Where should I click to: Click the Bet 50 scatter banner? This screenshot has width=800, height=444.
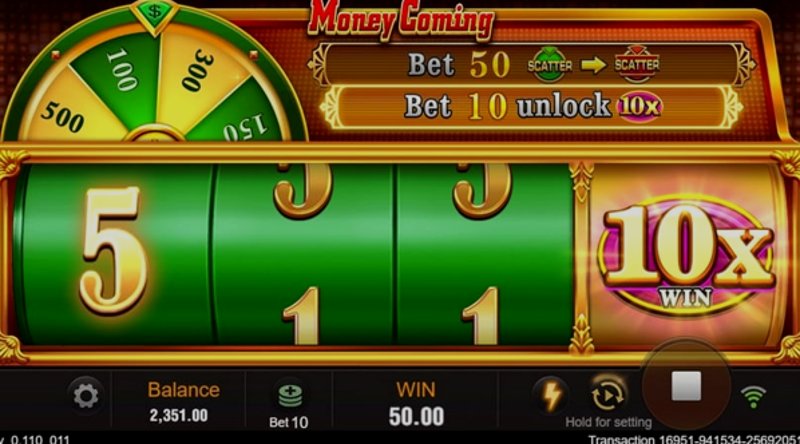click(531, 64)
